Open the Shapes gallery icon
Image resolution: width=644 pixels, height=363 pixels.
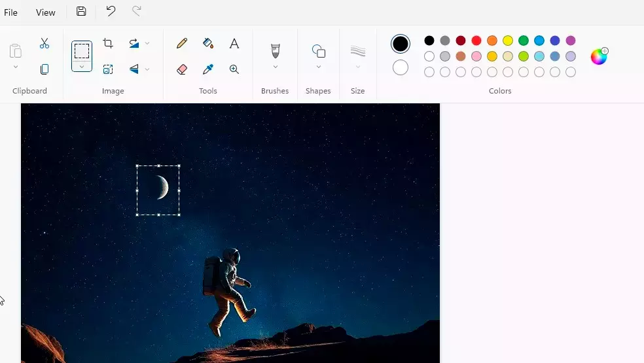[x=319, y=51]
